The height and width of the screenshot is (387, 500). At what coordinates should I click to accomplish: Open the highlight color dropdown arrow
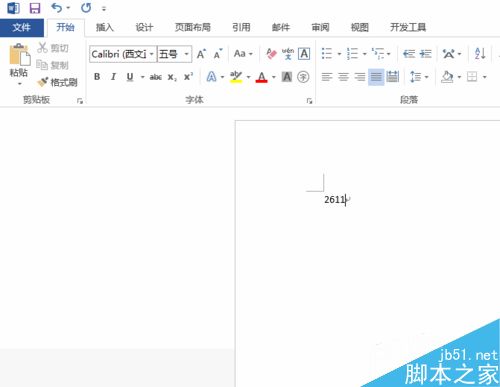(248, 77)
